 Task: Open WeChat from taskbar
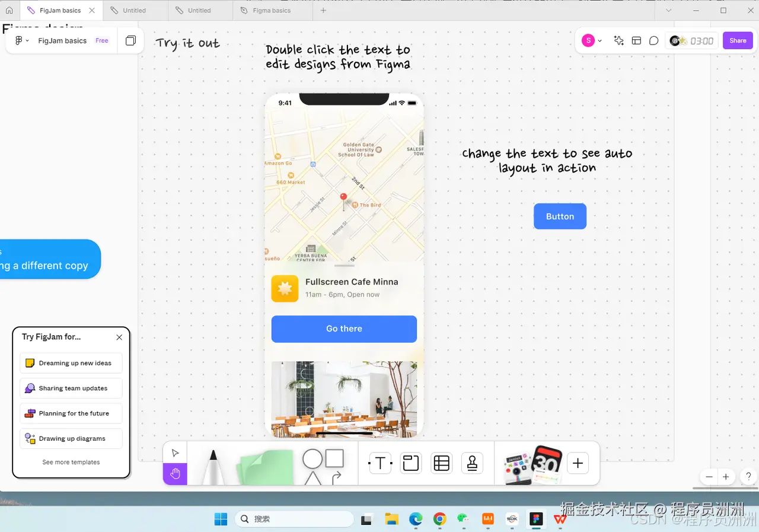point(463,519)
